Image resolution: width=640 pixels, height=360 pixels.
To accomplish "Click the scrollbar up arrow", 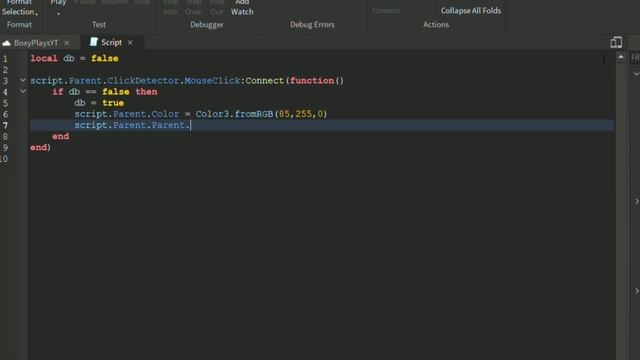I will tap(621, 57).
